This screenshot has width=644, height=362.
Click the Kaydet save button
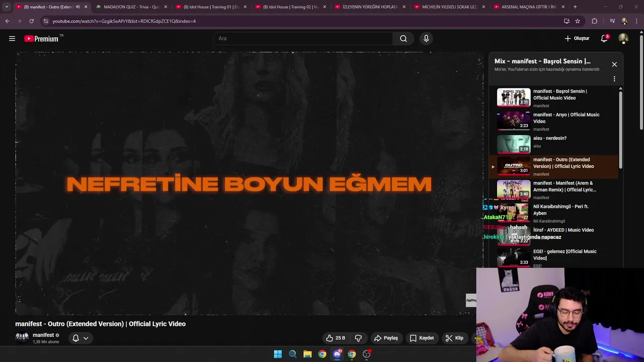(x=422, y=338)
